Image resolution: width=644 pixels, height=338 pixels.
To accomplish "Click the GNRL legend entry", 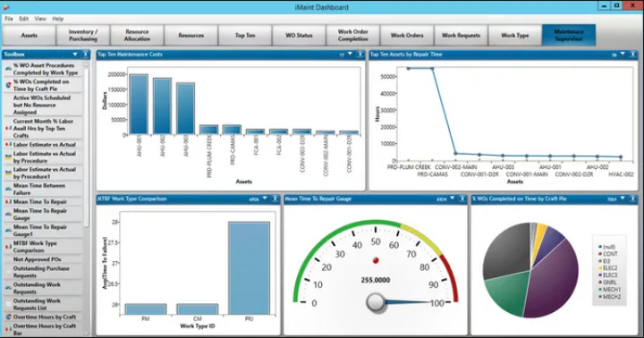I will click(x=607, y=283).
